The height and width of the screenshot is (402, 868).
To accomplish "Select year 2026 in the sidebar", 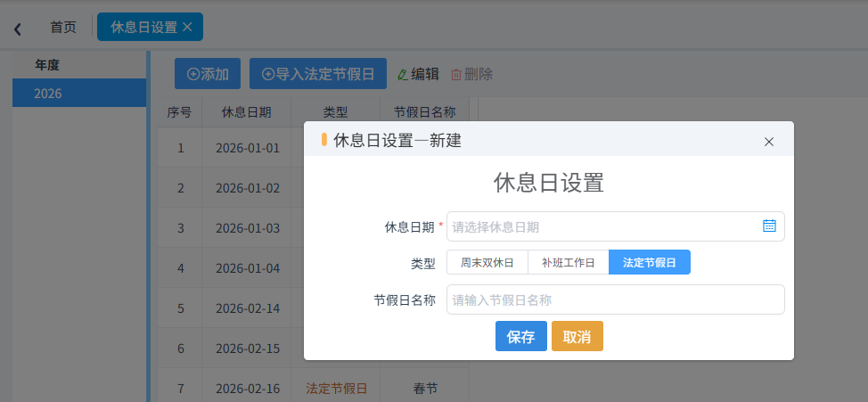I will pyautogui.click(x=79, y=93).
